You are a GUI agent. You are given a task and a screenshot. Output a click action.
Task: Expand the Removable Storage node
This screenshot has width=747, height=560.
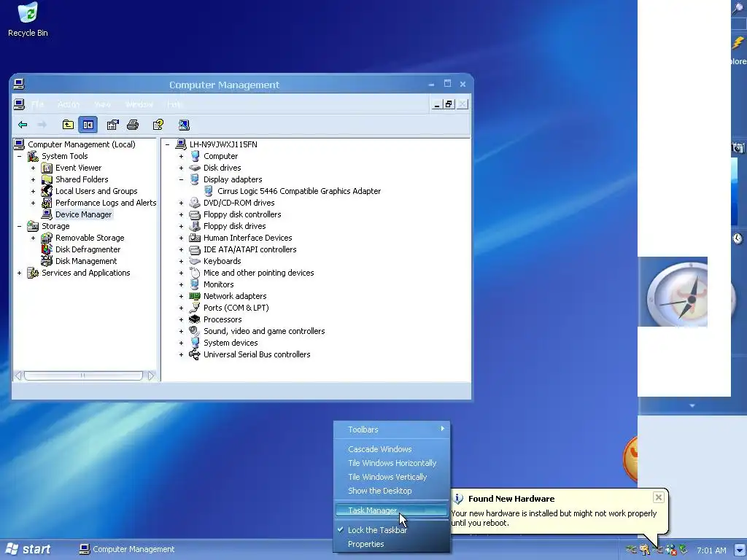[33, 238]
